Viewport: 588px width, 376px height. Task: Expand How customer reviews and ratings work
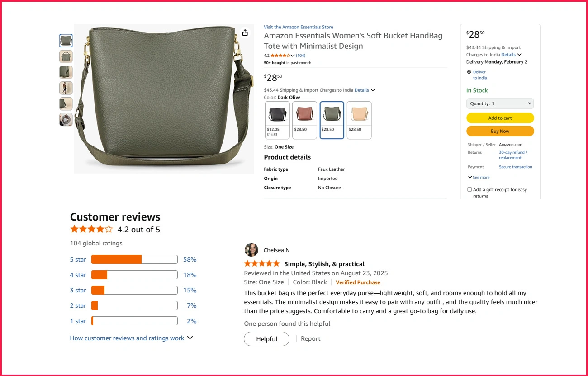pyautogui.click(x=131, y=338)
